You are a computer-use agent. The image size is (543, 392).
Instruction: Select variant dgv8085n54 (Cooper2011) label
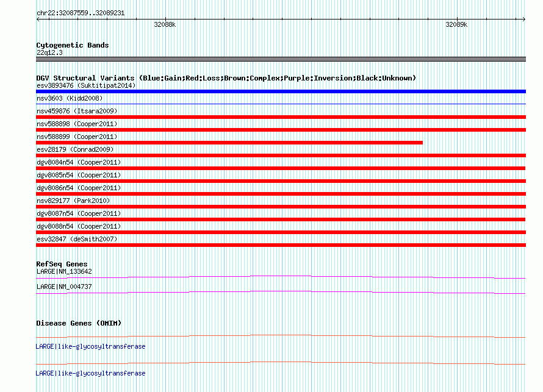tap(79, 175)
